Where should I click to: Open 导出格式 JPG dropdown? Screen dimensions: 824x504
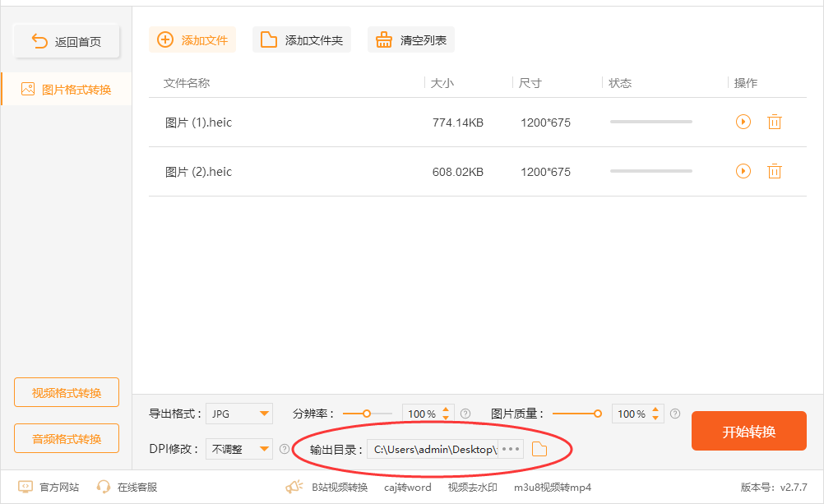239,414
